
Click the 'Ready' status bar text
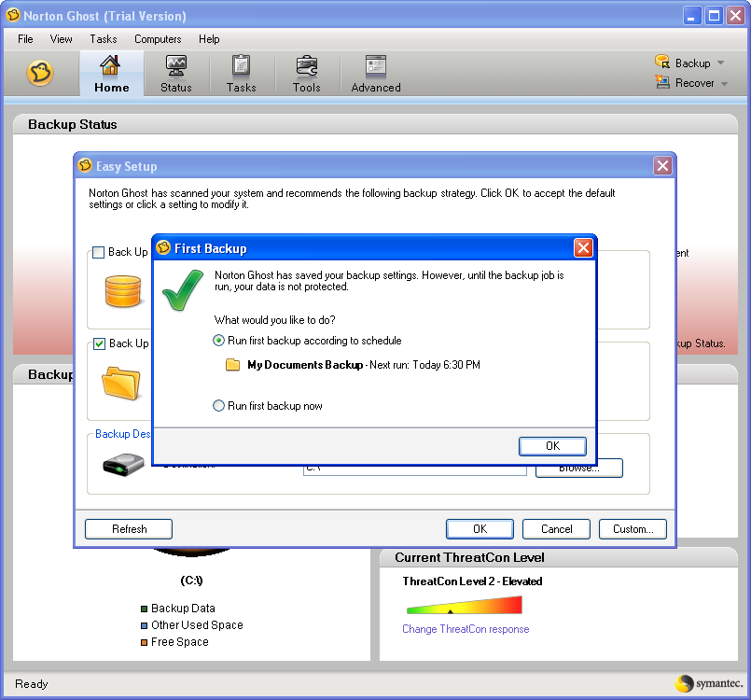(31, 684)
